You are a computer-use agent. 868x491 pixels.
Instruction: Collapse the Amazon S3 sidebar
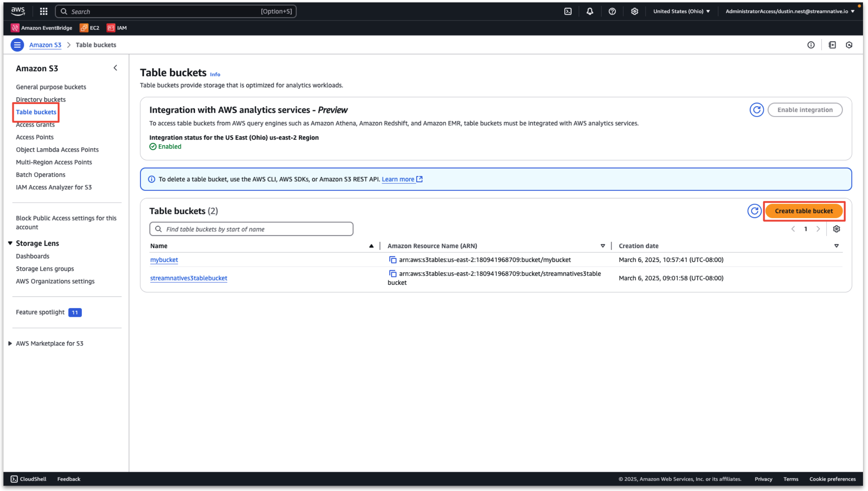[115, 68]
